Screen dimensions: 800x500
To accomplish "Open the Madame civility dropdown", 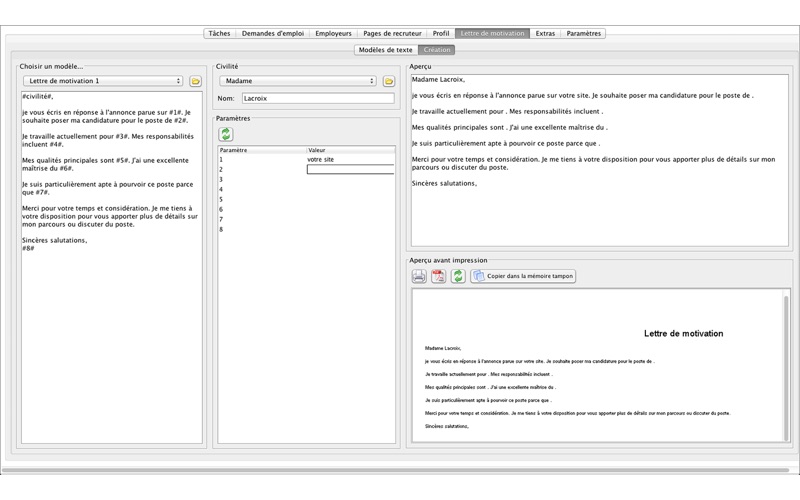I will [298, 81].
